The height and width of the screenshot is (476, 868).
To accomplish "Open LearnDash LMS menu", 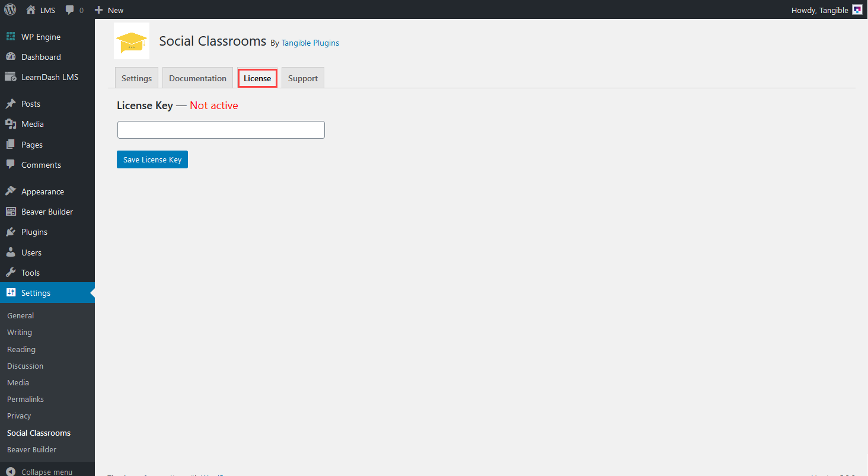I will [x=49, y=77].
